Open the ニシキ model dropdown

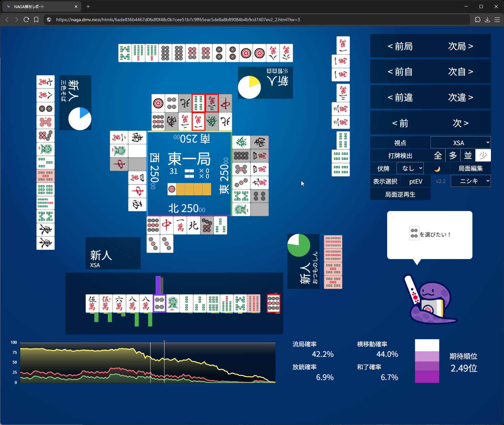point(470,181)
